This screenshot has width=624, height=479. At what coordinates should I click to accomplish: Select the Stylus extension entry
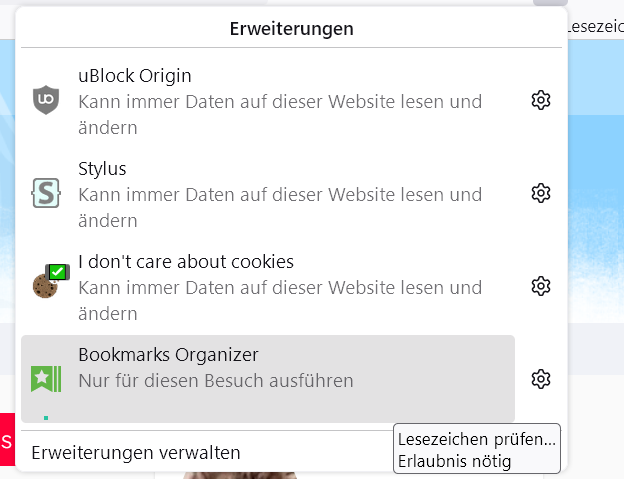tap(102, 169)
